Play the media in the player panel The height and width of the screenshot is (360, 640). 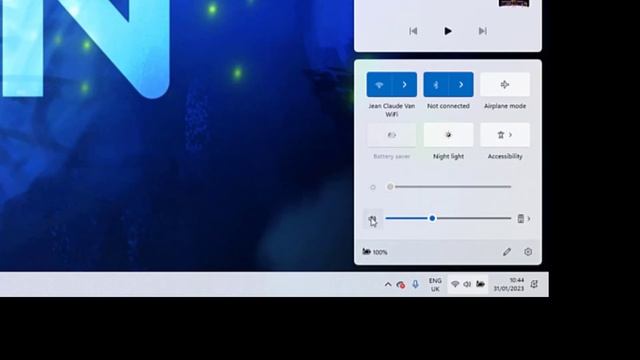(448, 31)
